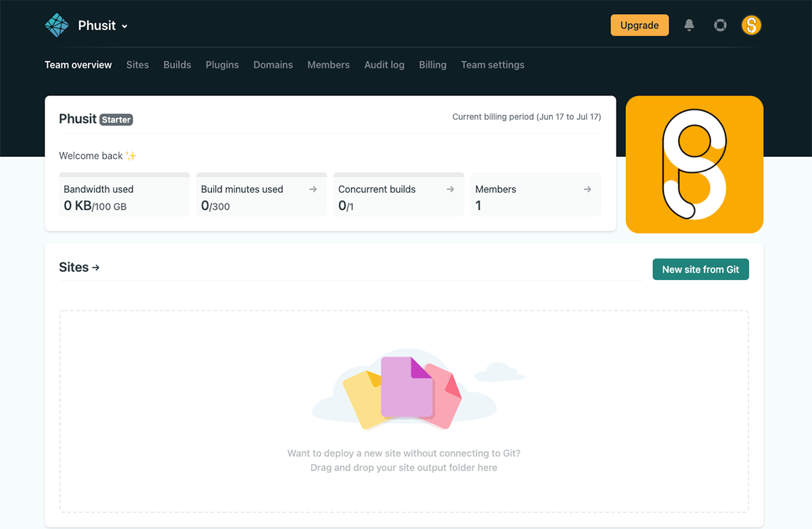Click the bandwidth usage progress bar

point(124,175)
